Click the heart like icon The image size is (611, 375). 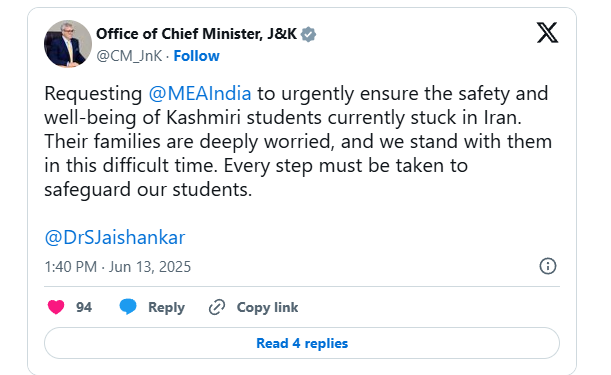(56, 307)
